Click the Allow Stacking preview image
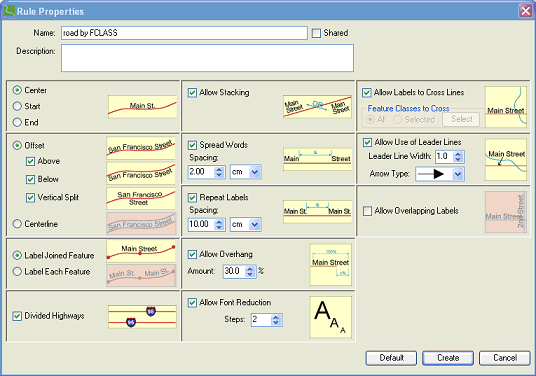The image size is (536, 376). coord(318,107)
